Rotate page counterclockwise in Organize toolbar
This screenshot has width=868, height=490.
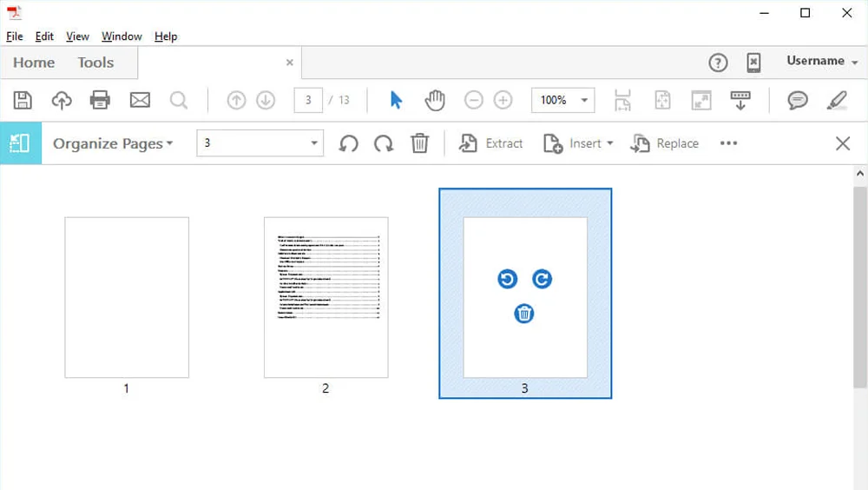(349, 143)
